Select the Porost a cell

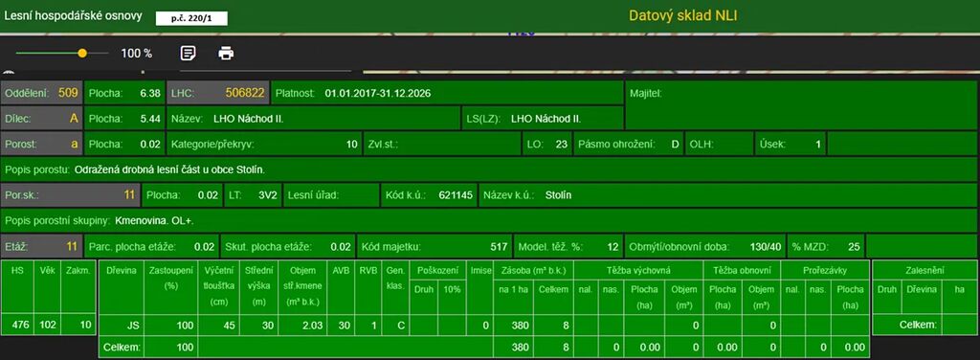(41, 144)
